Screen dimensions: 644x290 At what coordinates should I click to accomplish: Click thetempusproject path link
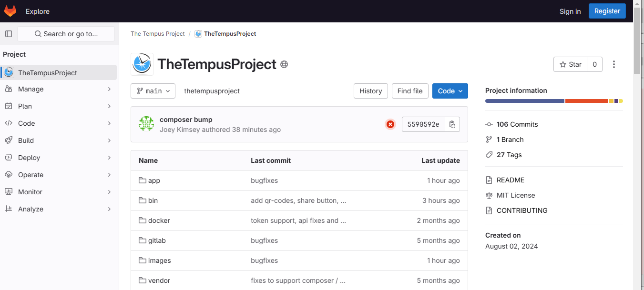(212, 91)
